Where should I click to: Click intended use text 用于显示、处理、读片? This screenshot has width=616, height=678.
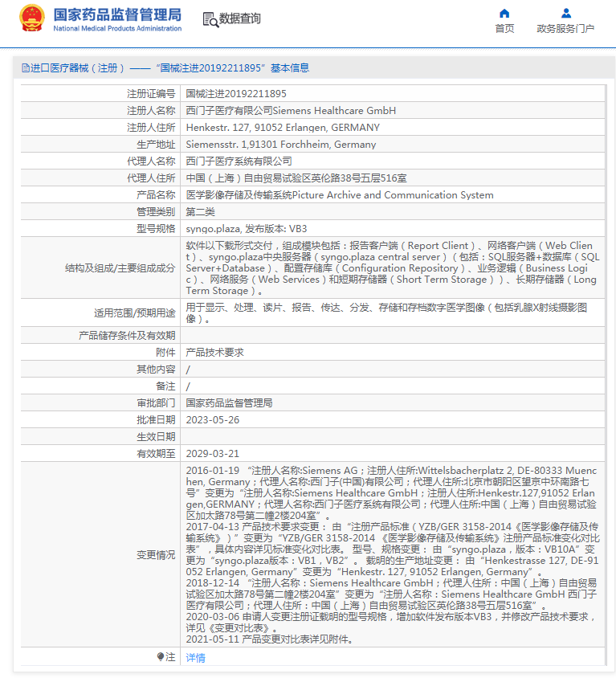coord(386,312)
